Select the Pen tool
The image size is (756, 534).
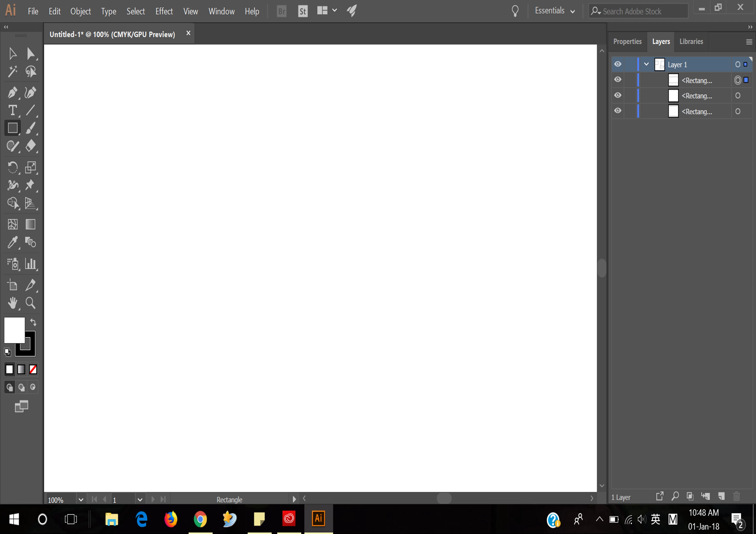pos(12,92)
